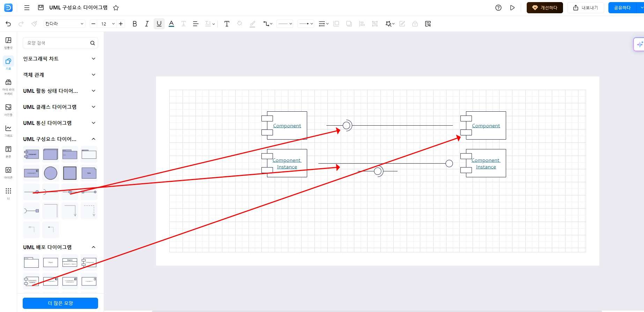Open the 템플릿 sidebar tab
This screenshot has width=644, height=312.
point(8,43)
